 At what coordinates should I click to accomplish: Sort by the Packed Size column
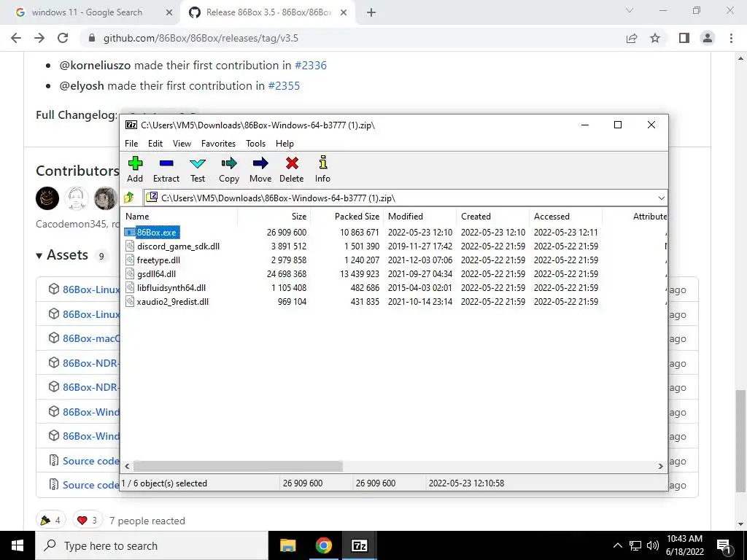(347, 216)
